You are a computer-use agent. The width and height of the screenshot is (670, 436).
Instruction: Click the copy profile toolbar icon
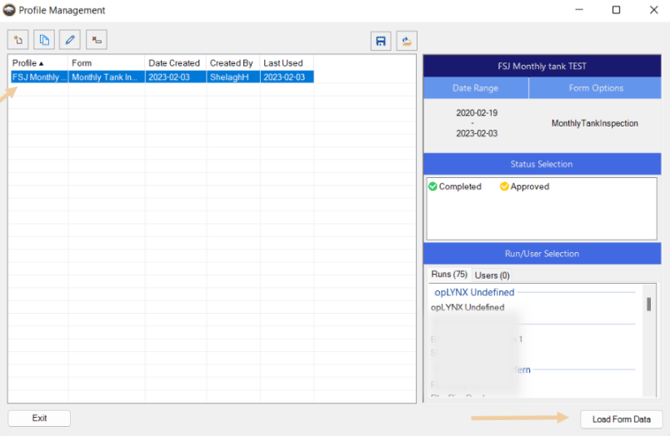(44, 40)
